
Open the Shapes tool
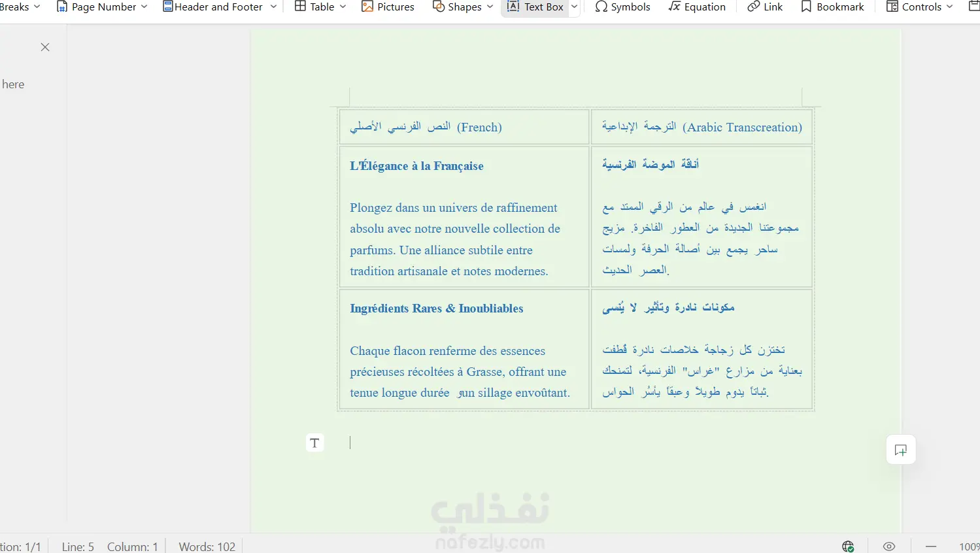(x=458, y=7)
